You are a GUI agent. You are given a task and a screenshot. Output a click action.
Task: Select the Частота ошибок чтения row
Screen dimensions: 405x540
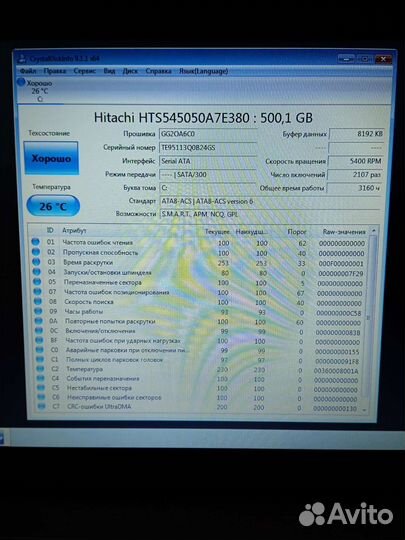pyautogui.click(x=199, y=242)
